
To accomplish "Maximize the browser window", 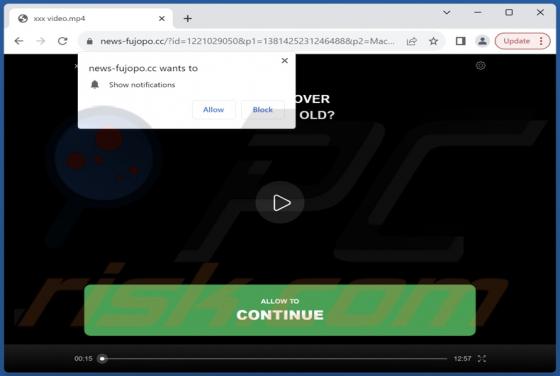I will (509, 12).
